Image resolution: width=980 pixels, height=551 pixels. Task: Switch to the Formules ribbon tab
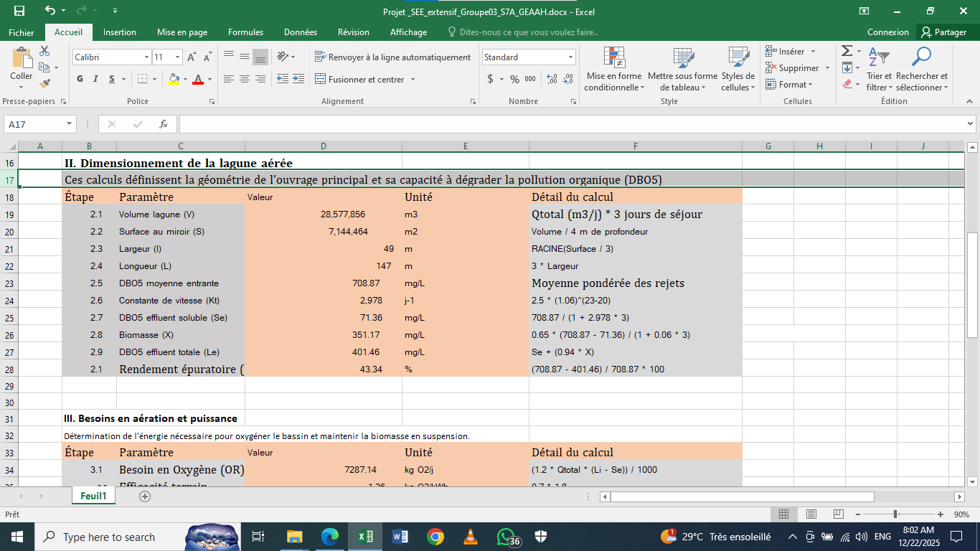(245, 32)
